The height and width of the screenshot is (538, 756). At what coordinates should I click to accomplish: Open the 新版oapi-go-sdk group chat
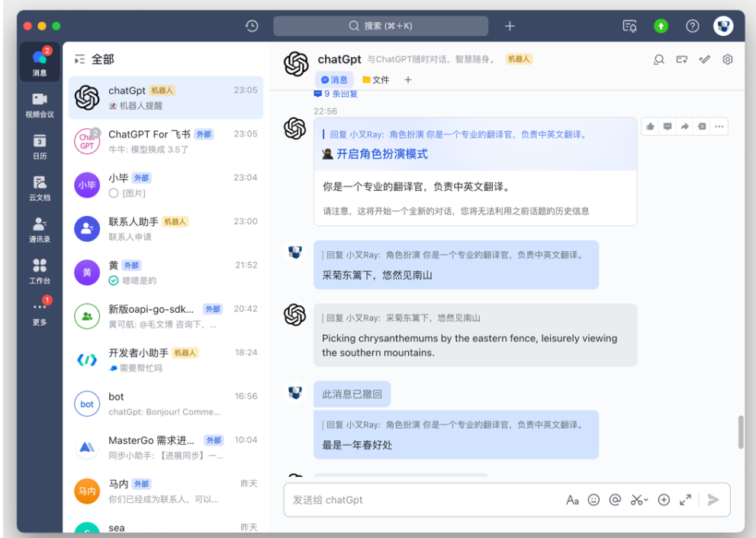pos(166,316)
